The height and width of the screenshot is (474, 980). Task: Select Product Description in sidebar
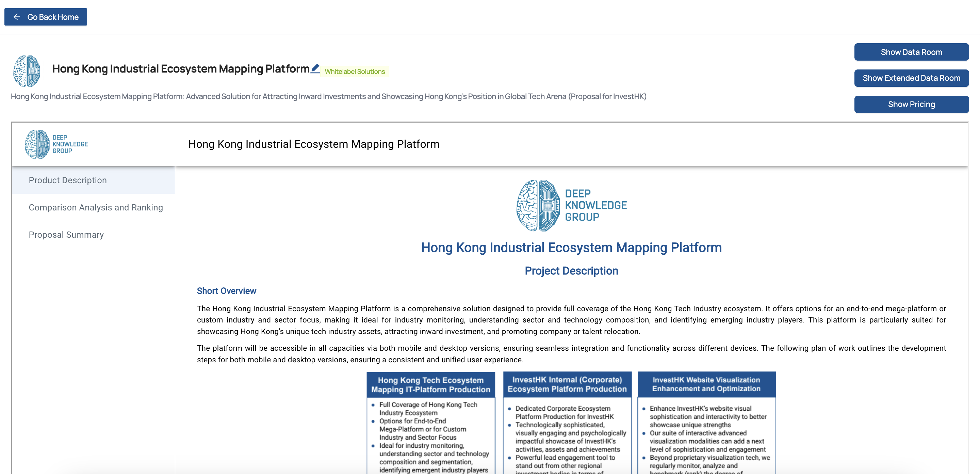click(68, 180)
